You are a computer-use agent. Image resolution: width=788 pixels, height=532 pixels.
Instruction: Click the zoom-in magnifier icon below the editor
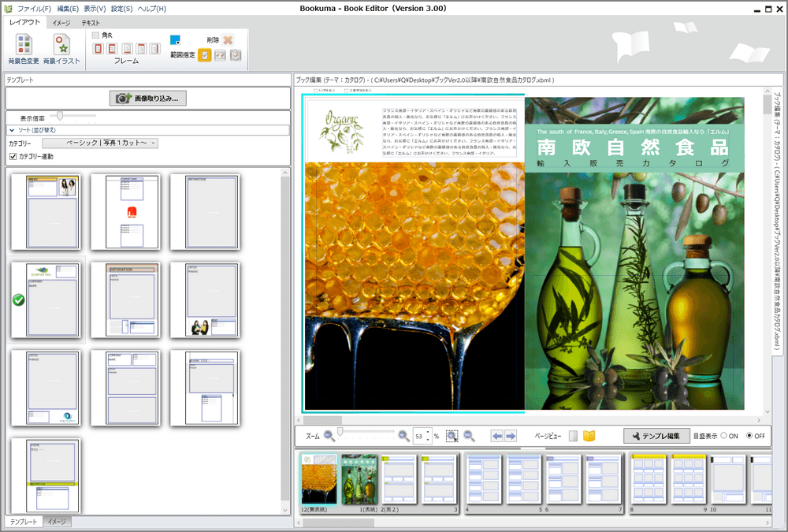tap(403, 436)
